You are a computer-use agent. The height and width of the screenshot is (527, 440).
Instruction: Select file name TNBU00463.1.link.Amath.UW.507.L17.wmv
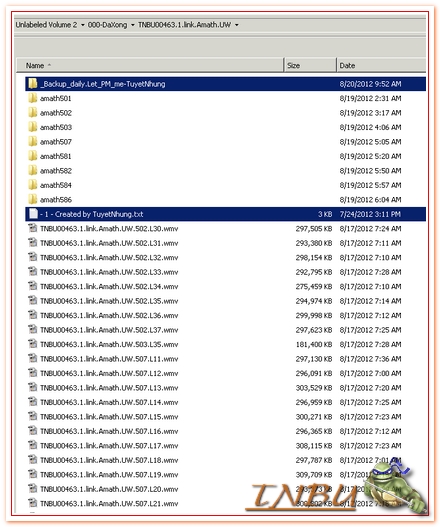tap(109, 445)
